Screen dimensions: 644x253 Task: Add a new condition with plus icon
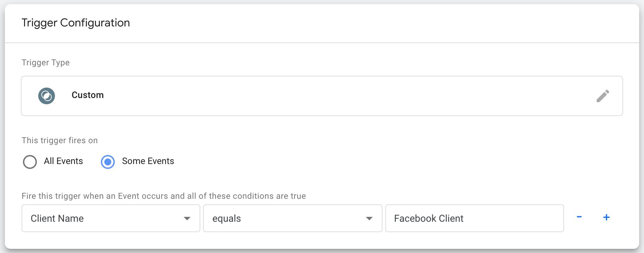click(x=606, y=217)
